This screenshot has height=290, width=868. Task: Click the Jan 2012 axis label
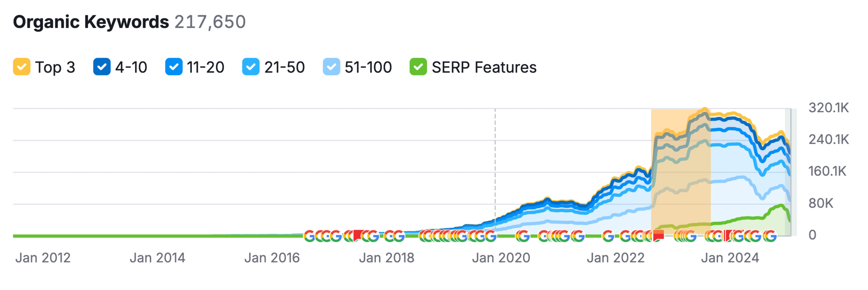tap(43, 258)
